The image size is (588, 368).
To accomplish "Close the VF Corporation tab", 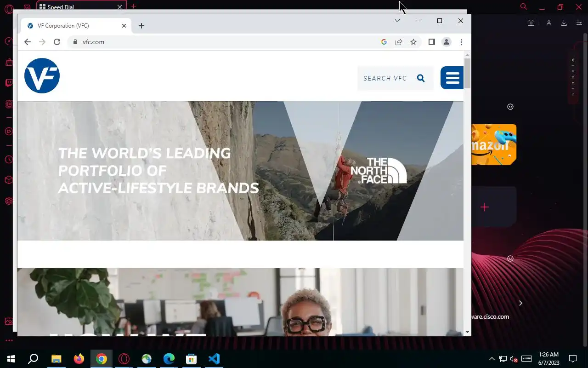I will (124, 26).
